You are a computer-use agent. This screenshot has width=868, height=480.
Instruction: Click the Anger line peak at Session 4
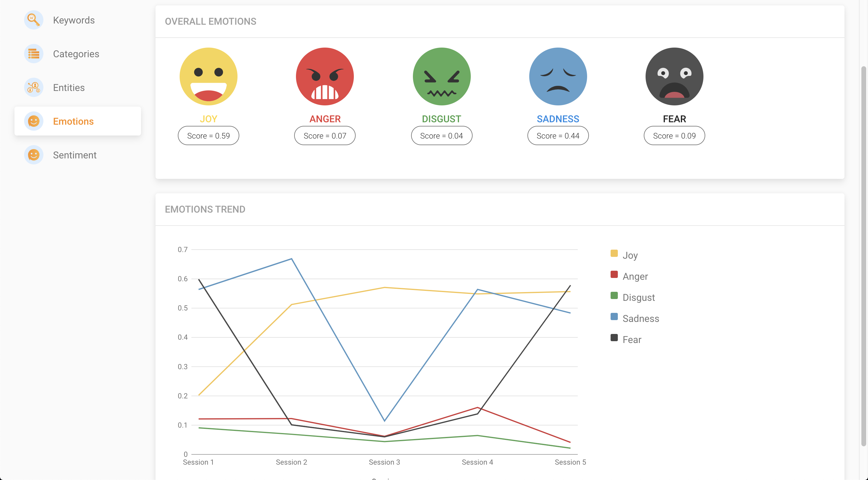point(477,407)
